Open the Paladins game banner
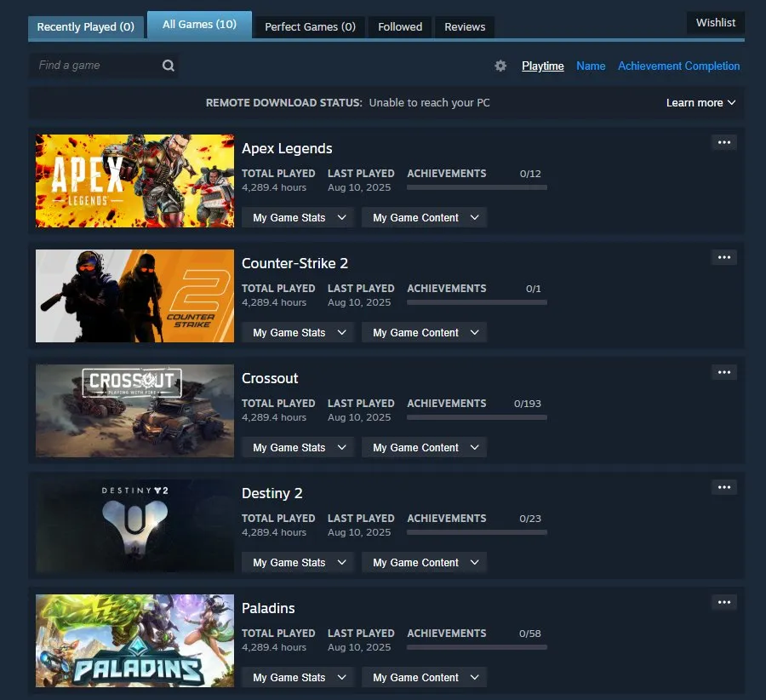This screenshot has width=766, height=700. click(134, 641)
